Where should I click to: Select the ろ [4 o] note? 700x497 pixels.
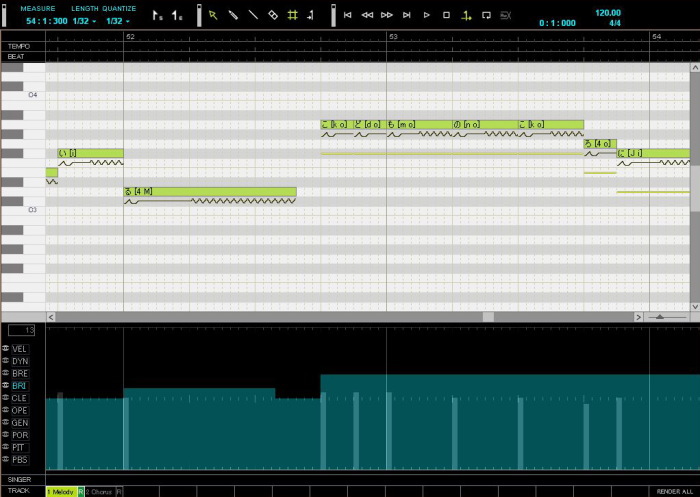pos(600,144)
